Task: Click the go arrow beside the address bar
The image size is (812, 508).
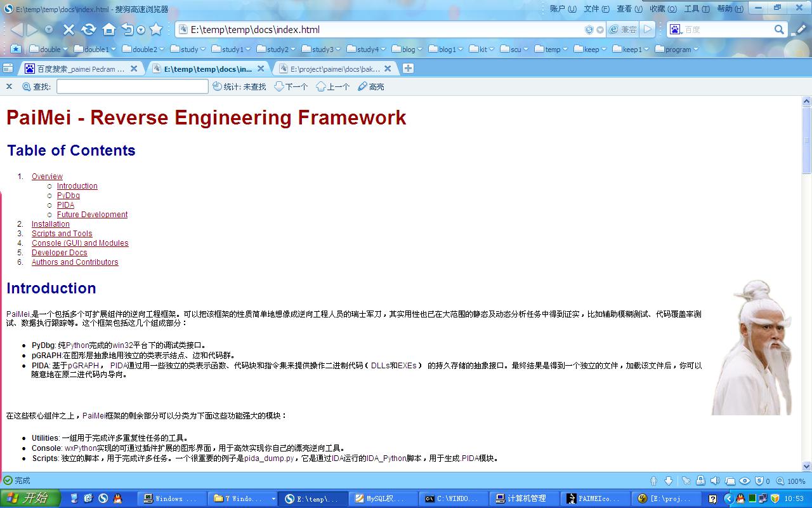Action: coord(646,29)
